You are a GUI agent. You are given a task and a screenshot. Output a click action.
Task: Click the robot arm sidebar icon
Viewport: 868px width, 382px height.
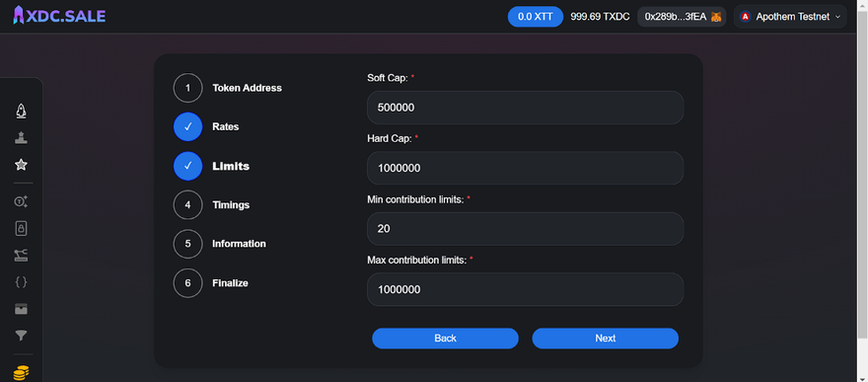pos(21,256)
